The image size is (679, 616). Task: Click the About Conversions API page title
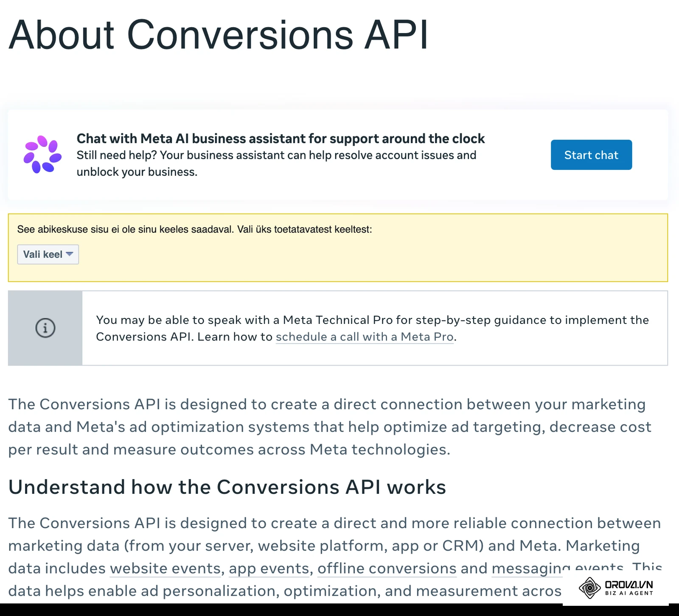coord(218,34)
